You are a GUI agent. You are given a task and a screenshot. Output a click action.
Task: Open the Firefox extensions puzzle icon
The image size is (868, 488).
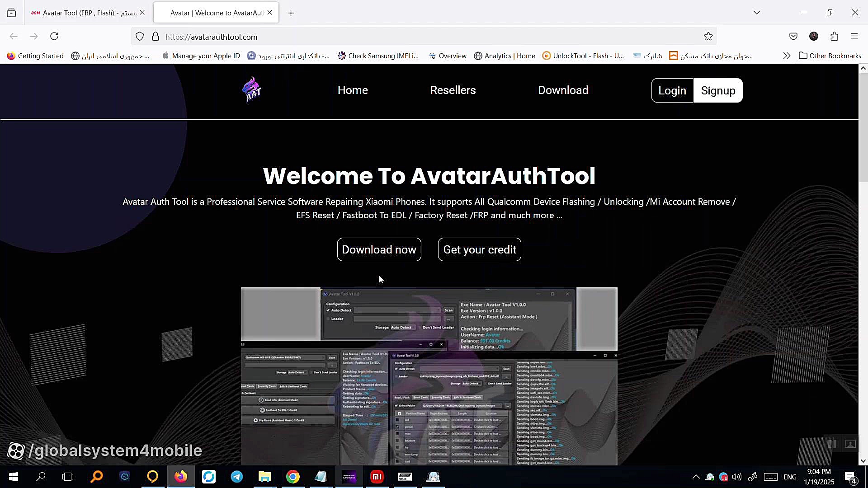pyautogui.click(x=834, y=37)
